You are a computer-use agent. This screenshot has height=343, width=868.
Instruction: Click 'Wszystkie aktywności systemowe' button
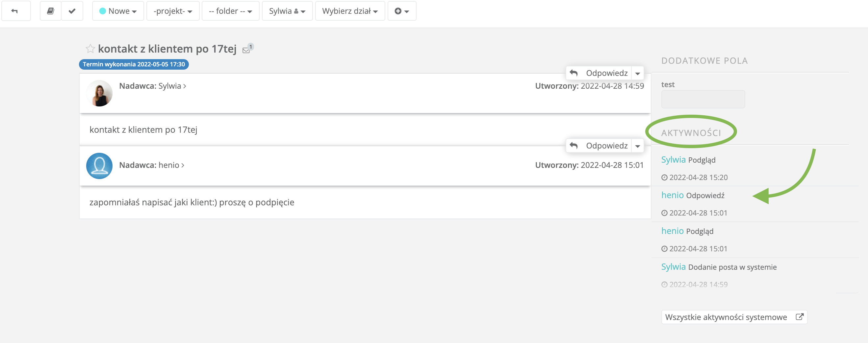tap(734, 317)
